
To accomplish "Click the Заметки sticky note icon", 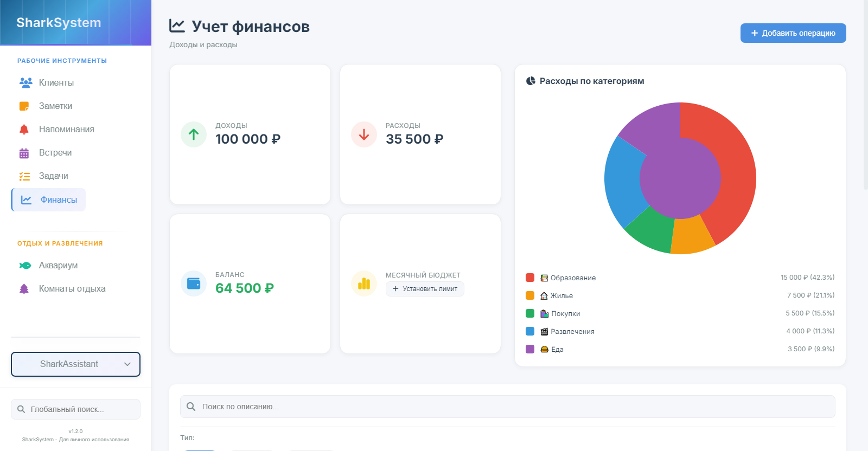I will 24,106.
